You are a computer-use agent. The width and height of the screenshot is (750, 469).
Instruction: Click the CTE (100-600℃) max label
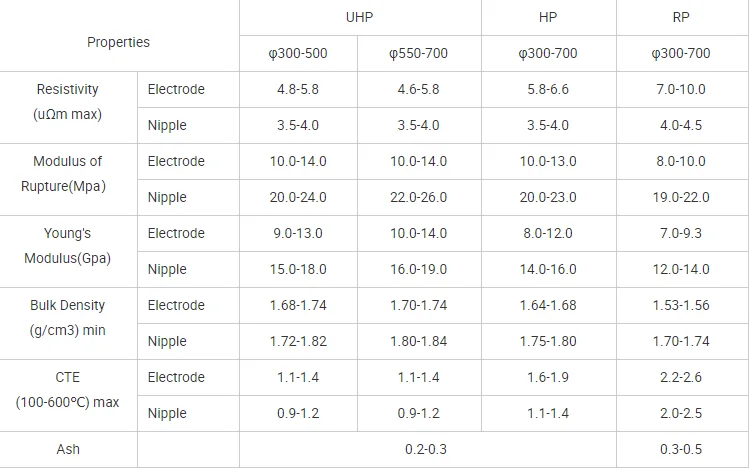point(68,390)
